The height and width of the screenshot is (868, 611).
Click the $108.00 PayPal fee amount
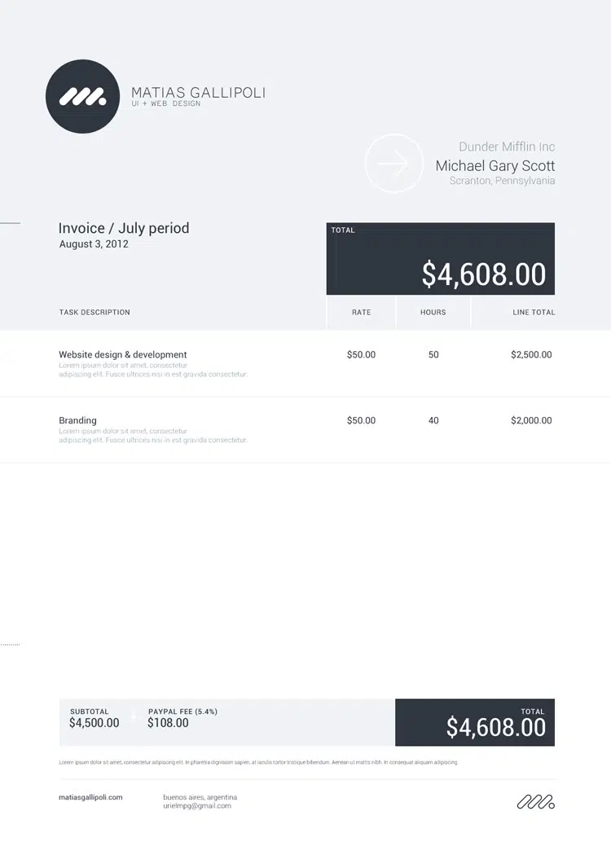pos(168,723)
